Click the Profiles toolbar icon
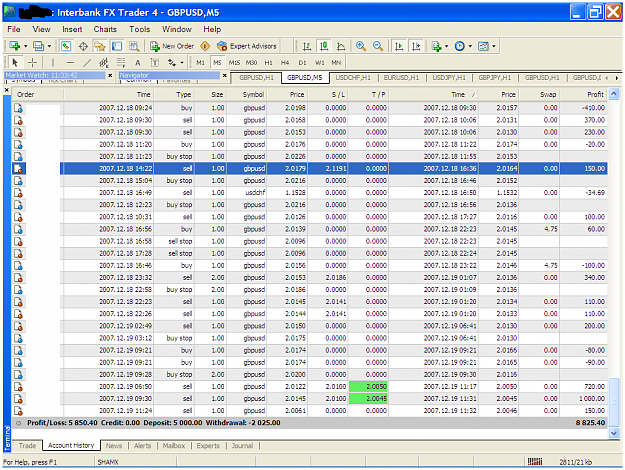The image size is (625, 470). coord(39,46)
